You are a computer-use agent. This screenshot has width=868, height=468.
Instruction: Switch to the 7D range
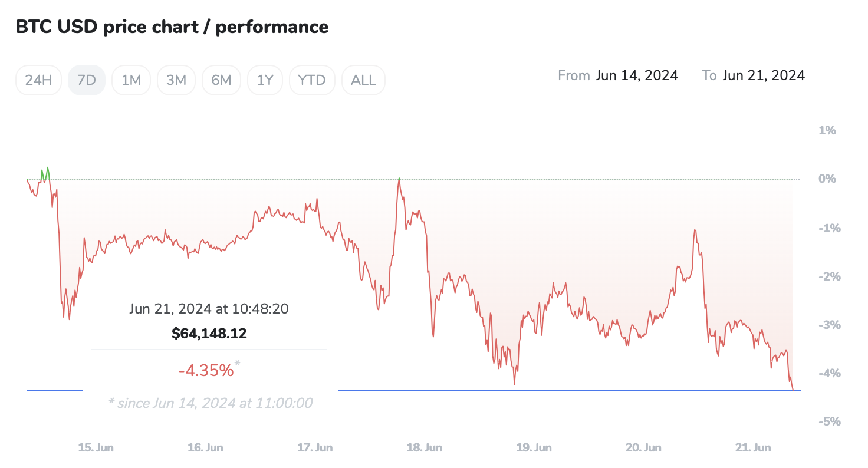click(x=87, y=80)
